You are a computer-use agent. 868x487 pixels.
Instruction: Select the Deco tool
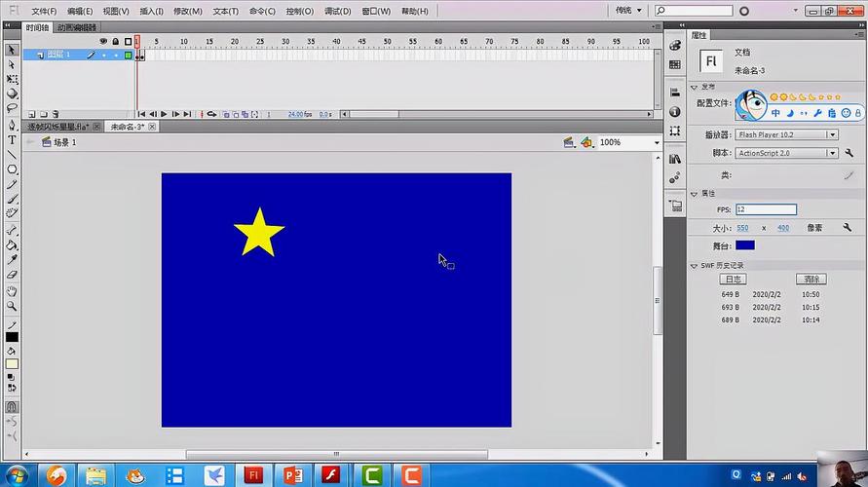click(11, 213)
